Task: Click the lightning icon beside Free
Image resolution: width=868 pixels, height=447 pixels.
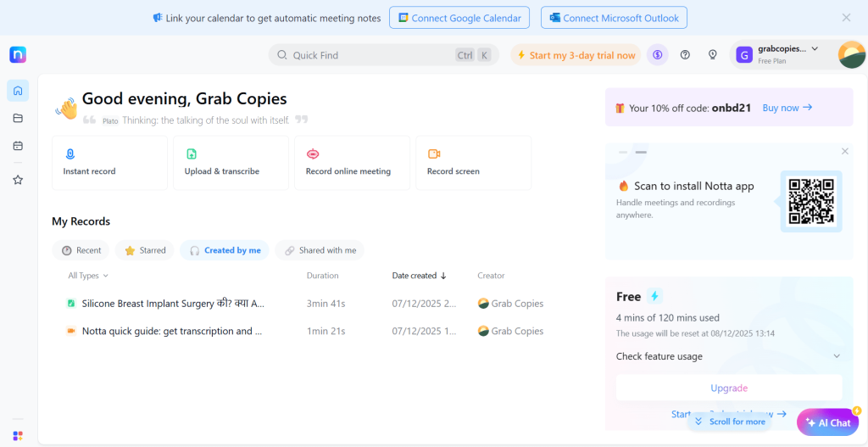Action: pos(655,296)
